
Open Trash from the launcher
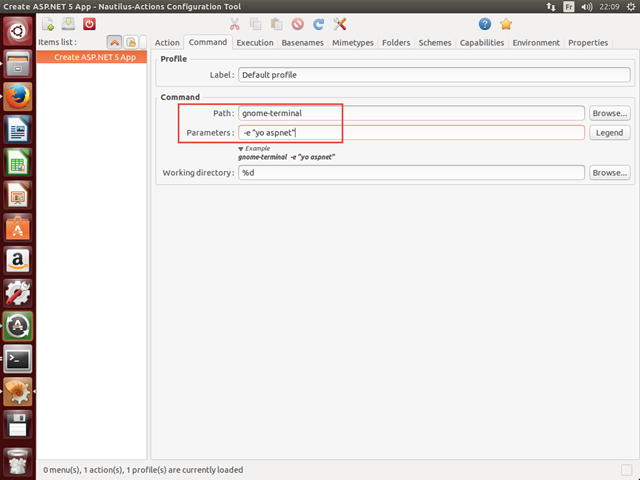coord(18,462)
